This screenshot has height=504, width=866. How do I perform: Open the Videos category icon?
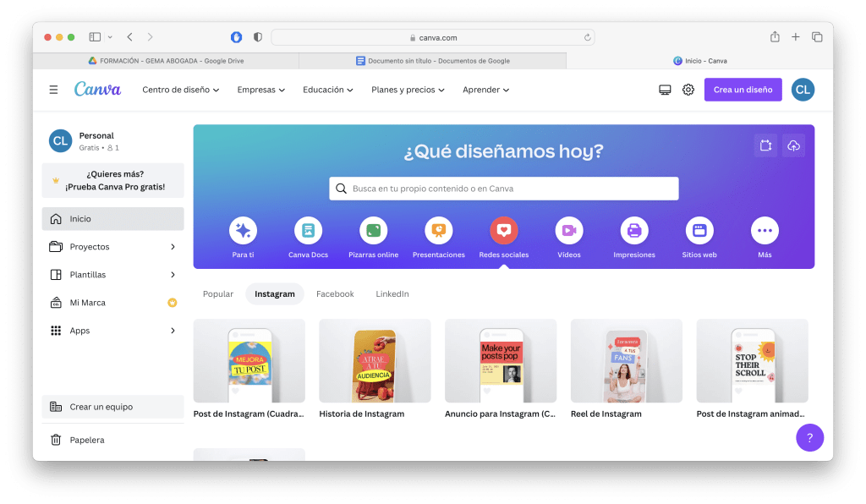pyautogui.click(x=569, y=231)
